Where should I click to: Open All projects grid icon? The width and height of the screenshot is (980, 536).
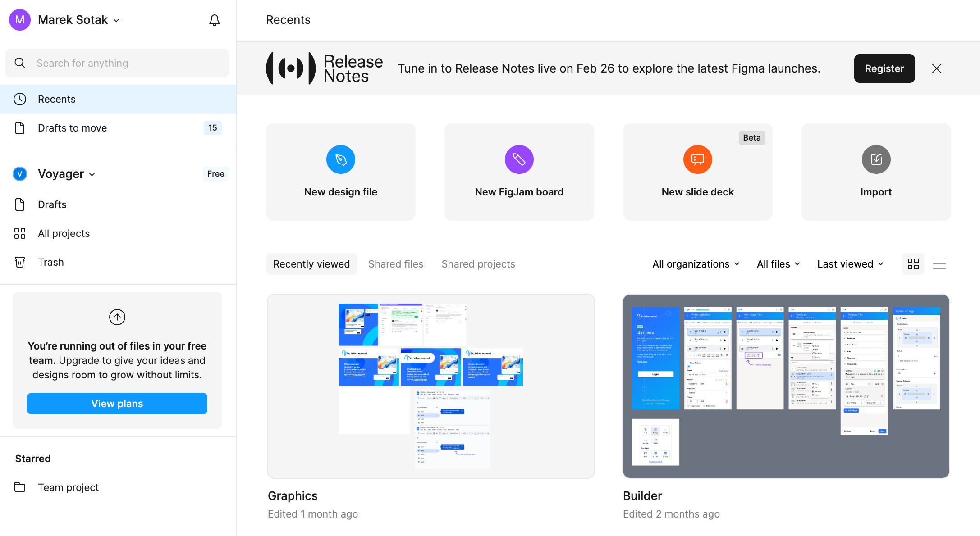(20, 233)
